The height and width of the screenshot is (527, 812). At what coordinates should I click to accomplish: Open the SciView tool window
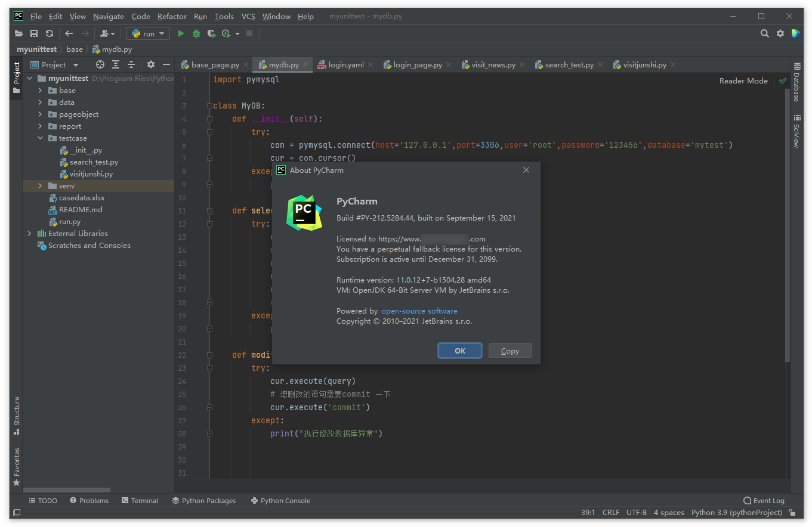pyautogui.click(x=796, y=131)
